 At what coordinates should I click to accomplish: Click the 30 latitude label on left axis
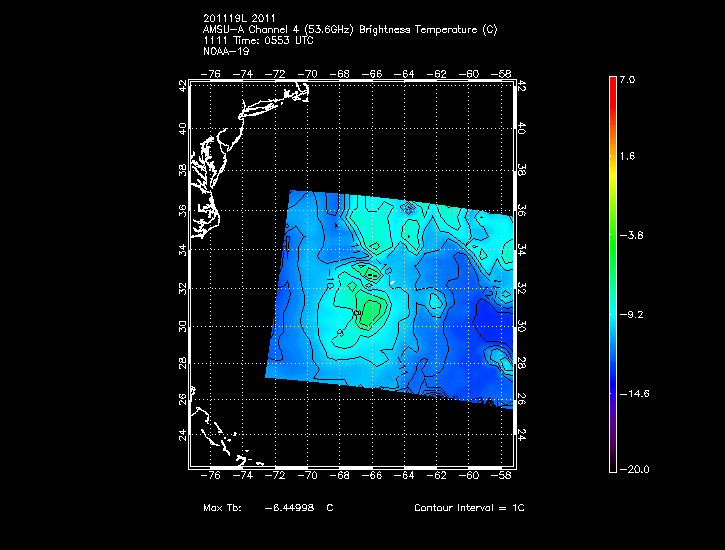tap(183, 326)
